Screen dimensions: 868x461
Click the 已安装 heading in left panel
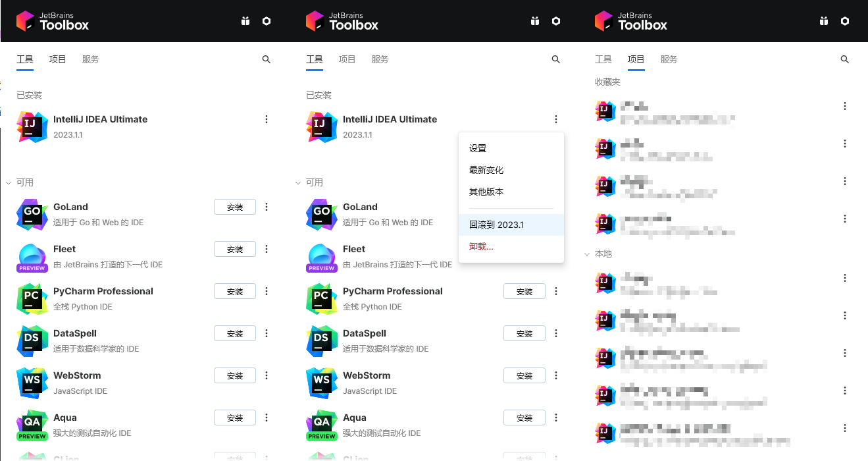pos(30,95)
